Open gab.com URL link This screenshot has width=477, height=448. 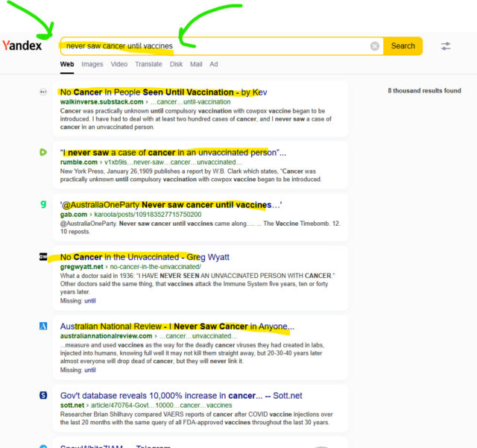click(74, 214)
